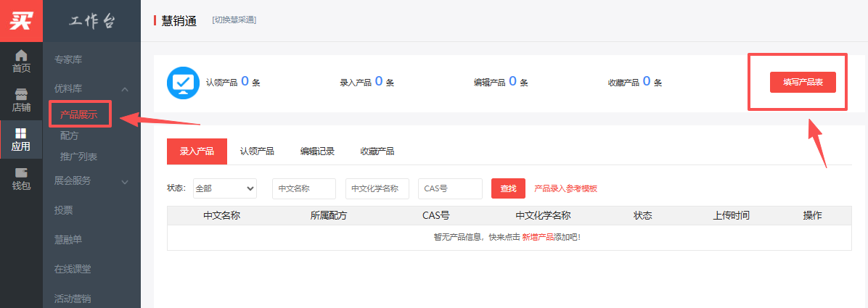Screen dimensions: 868x308
Task: Click the 新增产品 link in empty table
Action: pos(538,238)
